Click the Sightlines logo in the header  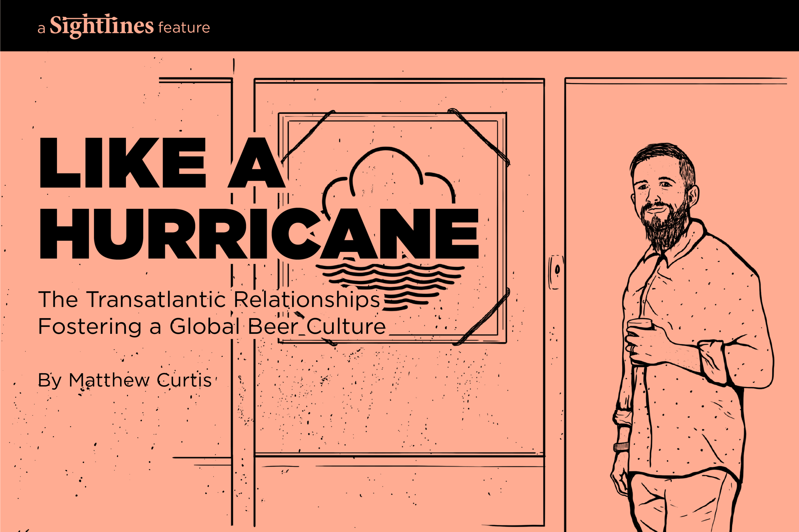pos(102,26)
